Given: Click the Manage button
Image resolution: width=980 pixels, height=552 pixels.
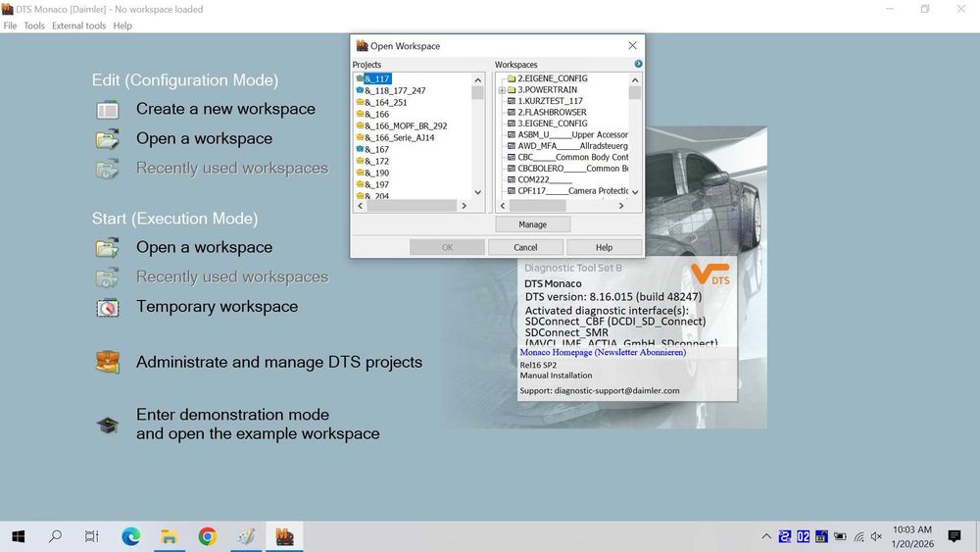Looking at the screenshot, I should [532, 225].
